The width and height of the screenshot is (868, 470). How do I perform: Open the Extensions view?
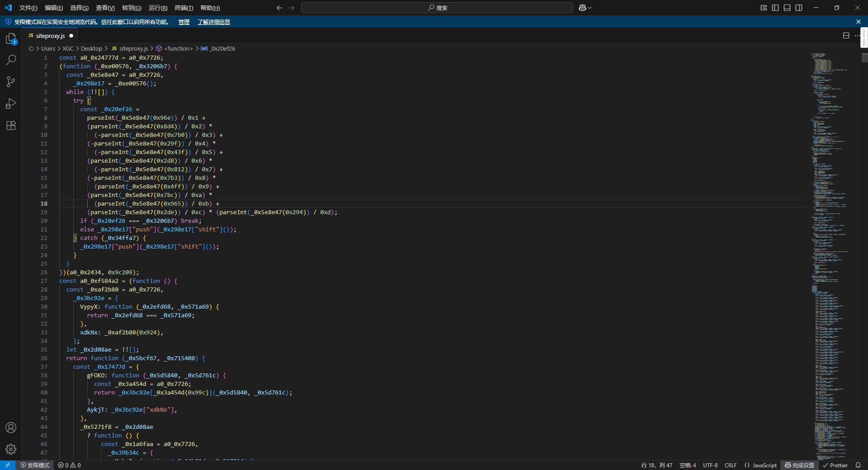click(x=11, y=125)
